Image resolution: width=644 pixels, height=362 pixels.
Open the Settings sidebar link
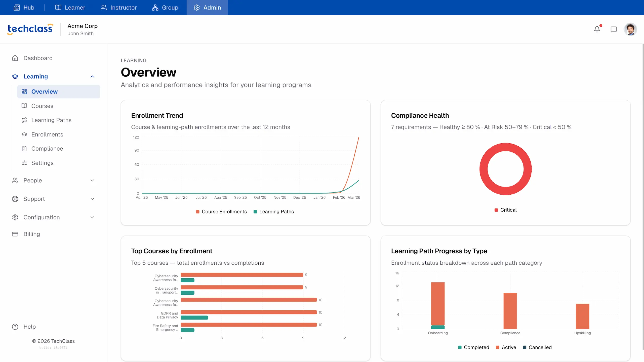click(42, 163)
